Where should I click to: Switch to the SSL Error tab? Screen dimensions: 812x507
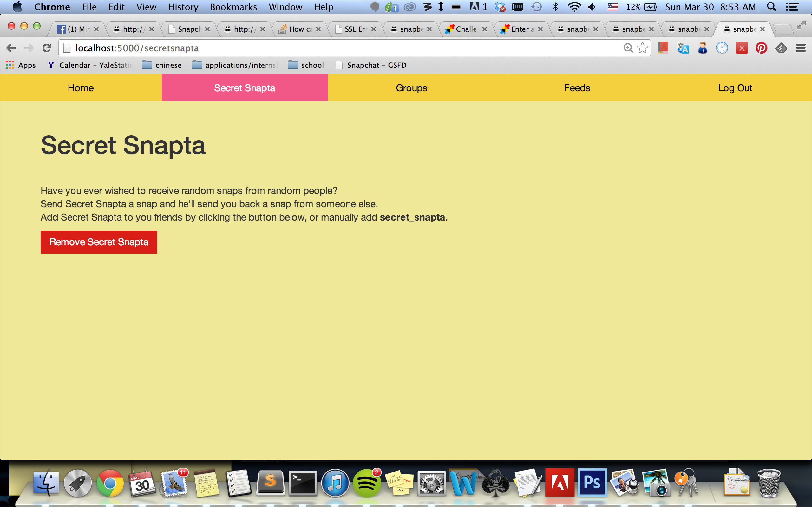click(x=355, y=29)
